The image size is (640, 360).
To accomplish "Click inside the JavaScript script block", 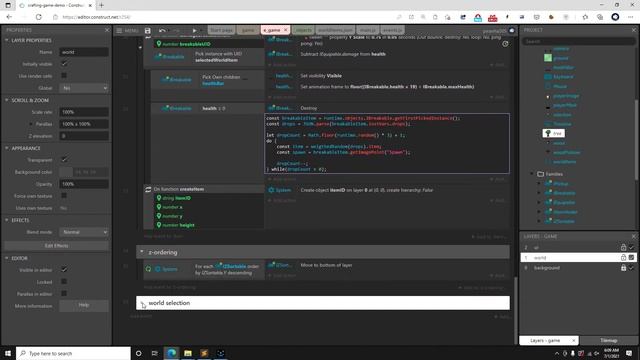I will [x=387, y=143].
